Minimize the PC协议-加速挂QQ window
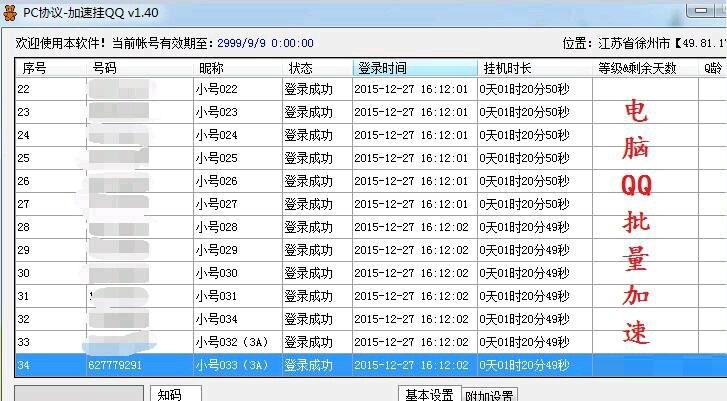This screenshot has width=727, height=401. pyautogui.click(x=701, y=10)
